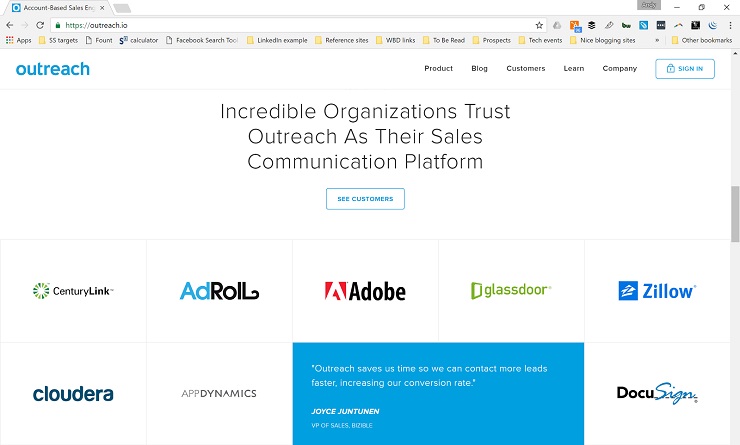Open the orange HubSpot extension icon
The height and width of the screenshot is (445, 740).
pyautogui.click(x=575, y=25)
